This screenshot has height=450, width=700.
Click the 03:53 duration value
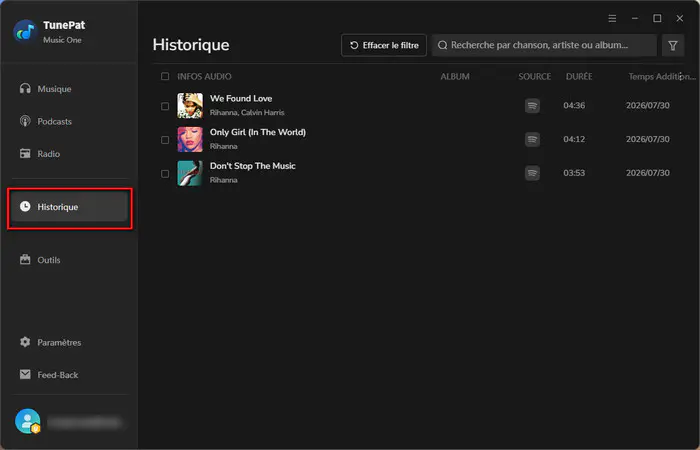point(574,173)
